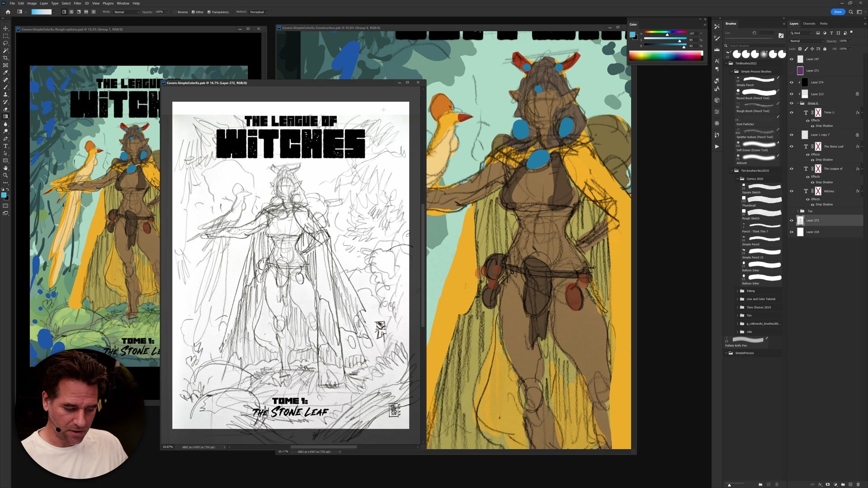
Task: Select the Eyedropper tool
Action: (x=5, y=72)
